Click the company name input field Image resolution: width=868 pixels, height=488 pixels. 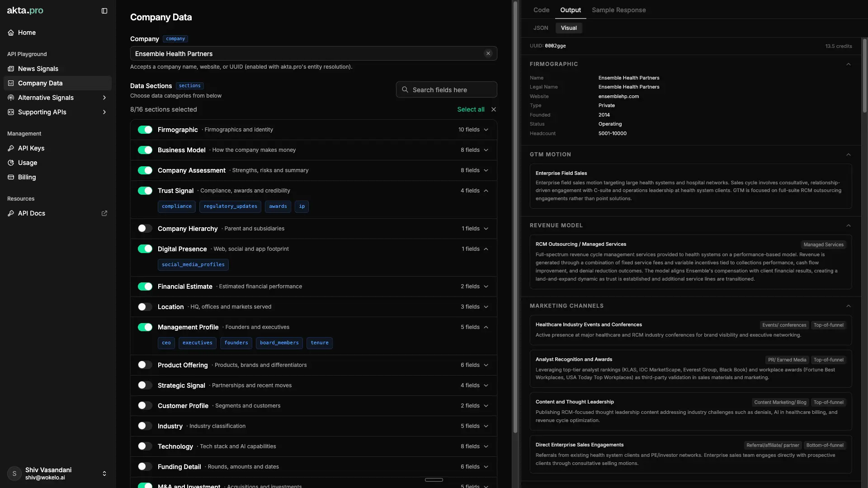click(314, 53)
